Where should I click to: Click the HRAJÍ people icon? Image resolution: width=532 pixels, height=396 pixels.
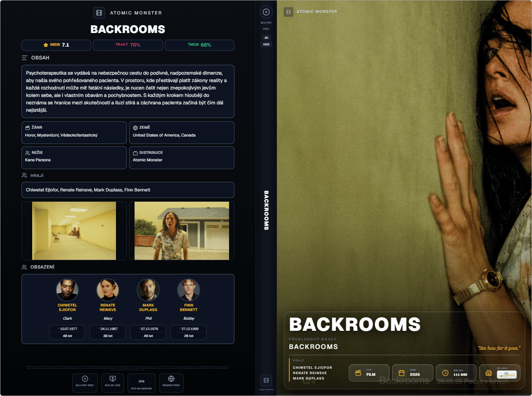(x=24, y=175)
